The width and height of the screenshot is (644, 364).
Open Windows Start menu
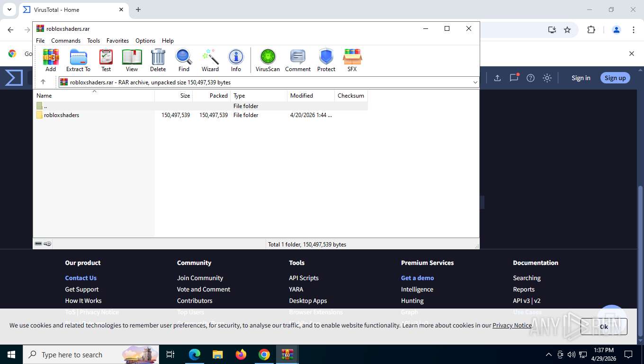(x=11, y=355)
